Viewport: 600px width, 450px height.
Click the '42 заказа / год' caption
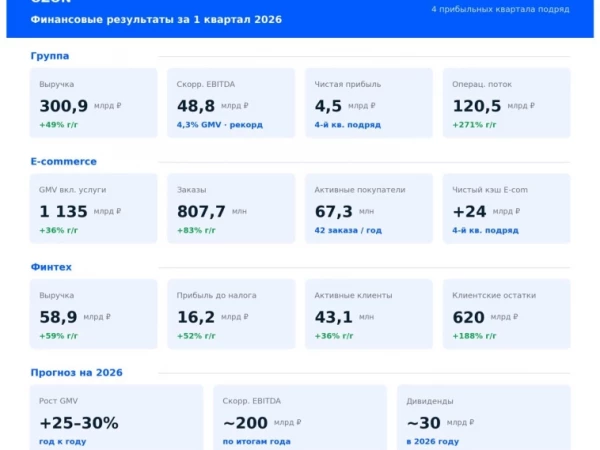(x=348, y=230)
